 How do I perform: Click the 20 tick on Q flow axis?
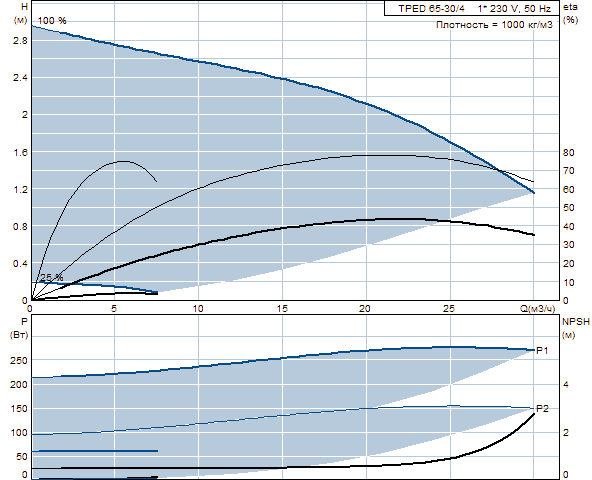pyautogui.click(x=365, y=309)
